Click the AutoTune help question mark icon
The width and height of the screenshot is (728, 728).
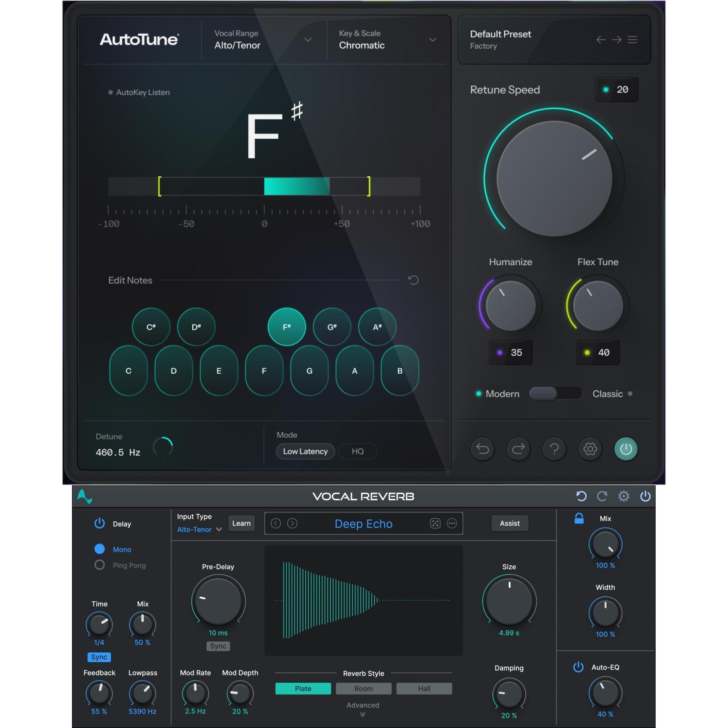coord(554,449)
